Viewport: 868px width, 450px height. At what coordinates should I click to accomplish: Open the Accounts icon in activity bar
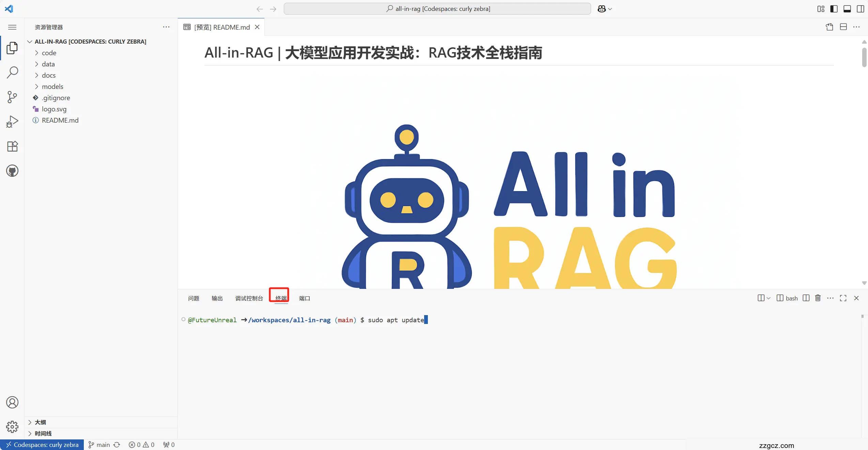coord(12,402)
